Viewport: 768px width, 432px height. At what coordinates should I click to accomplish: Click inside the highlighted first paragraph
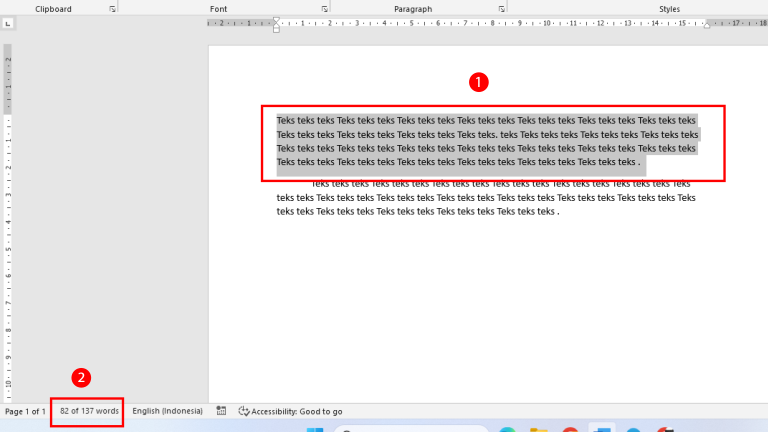point(486,141)
